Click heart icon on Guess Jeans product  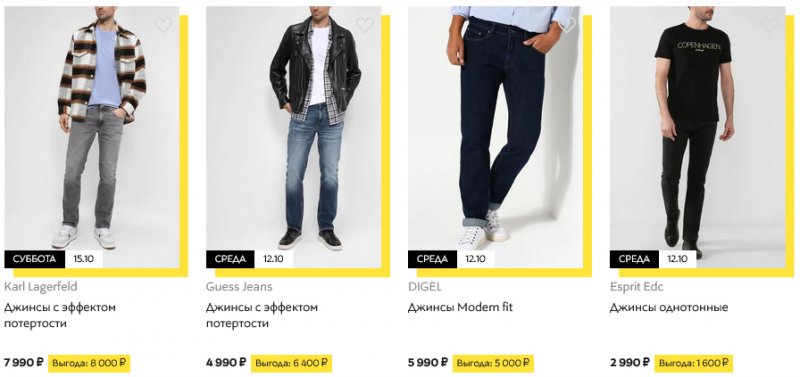point(365,24)
